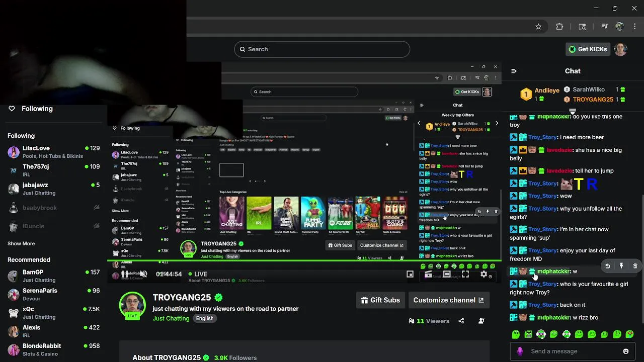Image resolution: width=644 pixels, height=362 pixels.
Task: Click mdphatckkr username on 'w rizz bro'
Action: point(553,318)
